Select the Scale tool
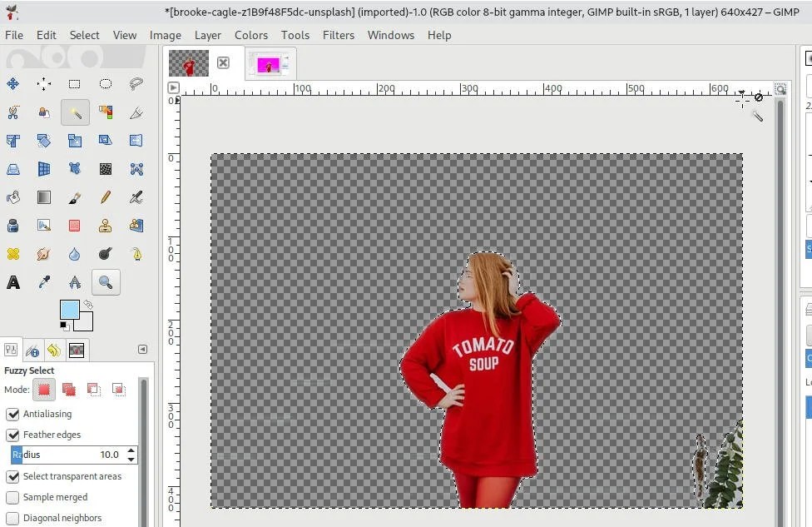812x527 pixels. pyautogui.click(x=75, y=141)
